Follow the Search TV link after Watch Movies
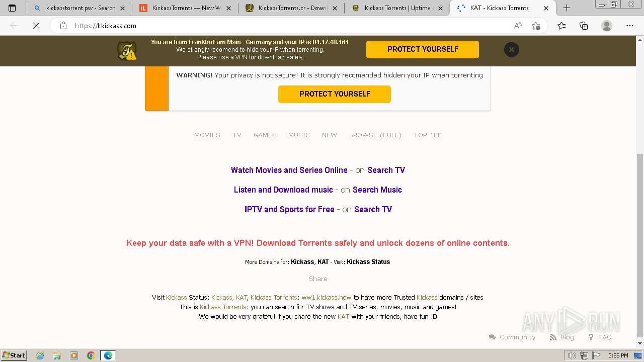644x362 pixels. (386, 170)
